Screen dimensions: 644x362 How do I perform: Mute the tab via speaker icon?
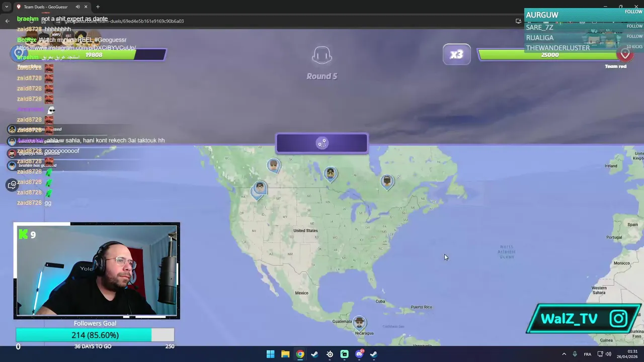(77, 7)
